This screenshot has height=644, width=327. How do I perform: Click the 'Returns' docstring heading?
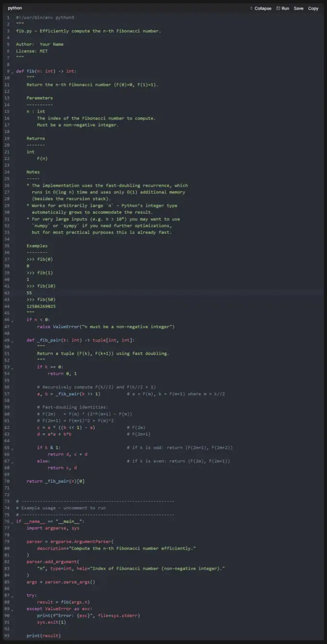click(x=36, y=138)
